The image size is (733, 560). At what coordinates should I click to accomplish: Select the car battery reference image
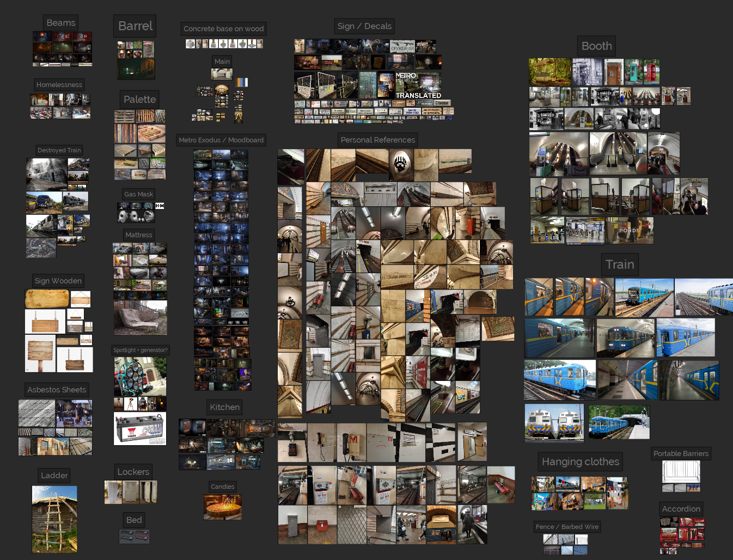(x=140, y=429)
